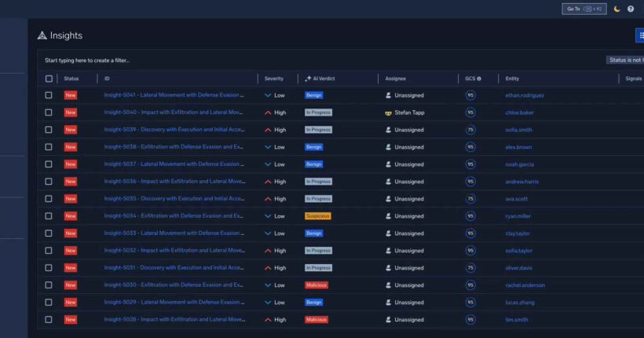Click the Malicious verdict badge for Insight-5030

coord(317,285)
